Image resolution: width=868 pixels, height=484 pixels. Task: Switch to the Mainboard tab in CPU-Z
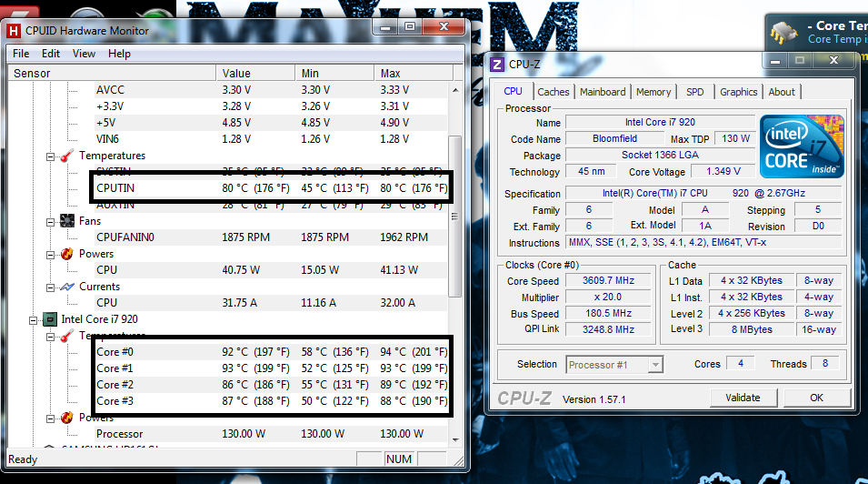(603, 92)
